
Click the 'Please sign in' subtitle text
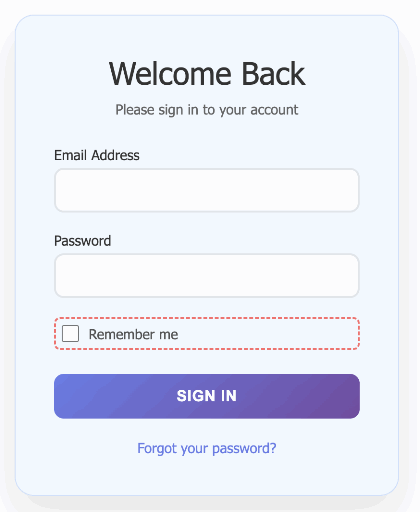point(207,110)
